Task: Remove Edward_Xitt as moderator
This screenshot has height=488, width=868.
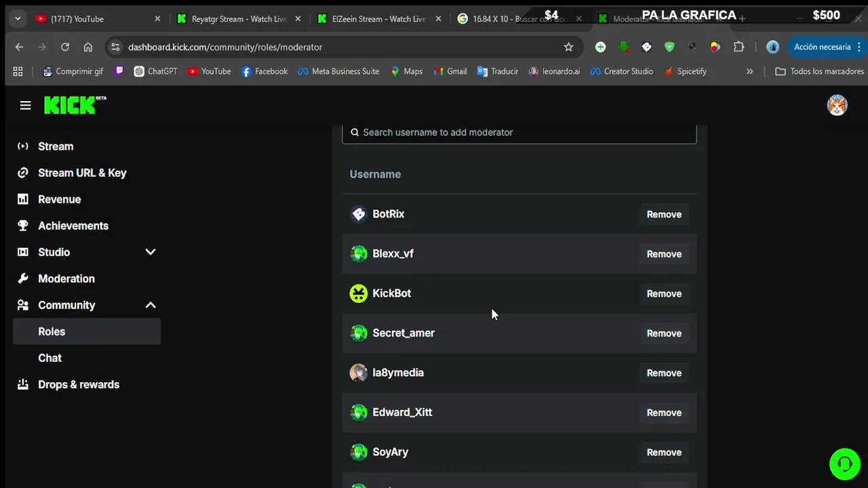Action: [x=664, y=413]
